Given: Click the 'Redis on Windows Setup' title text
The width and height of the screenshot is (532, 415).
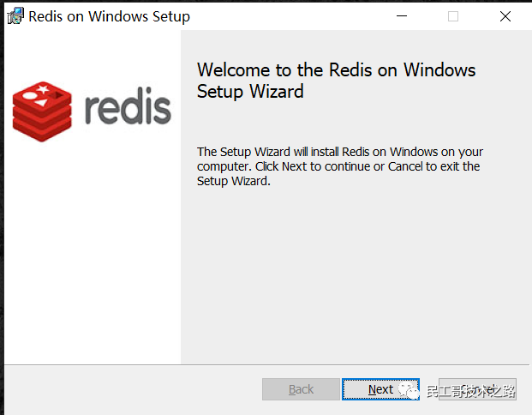Looking at the screenshot, I should point(109,16).
